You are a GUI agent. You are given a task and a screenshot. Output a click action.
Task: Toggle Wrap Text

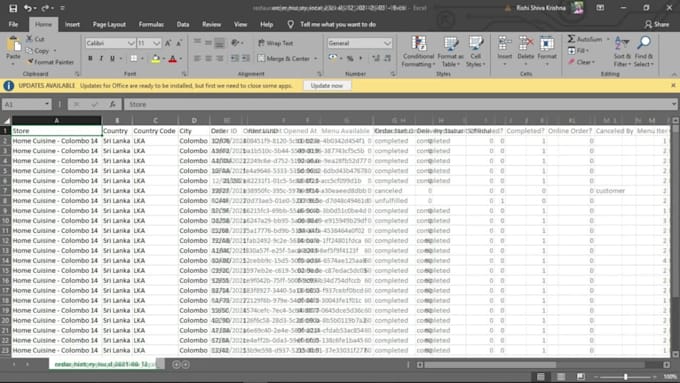click(x=275, y=43)
